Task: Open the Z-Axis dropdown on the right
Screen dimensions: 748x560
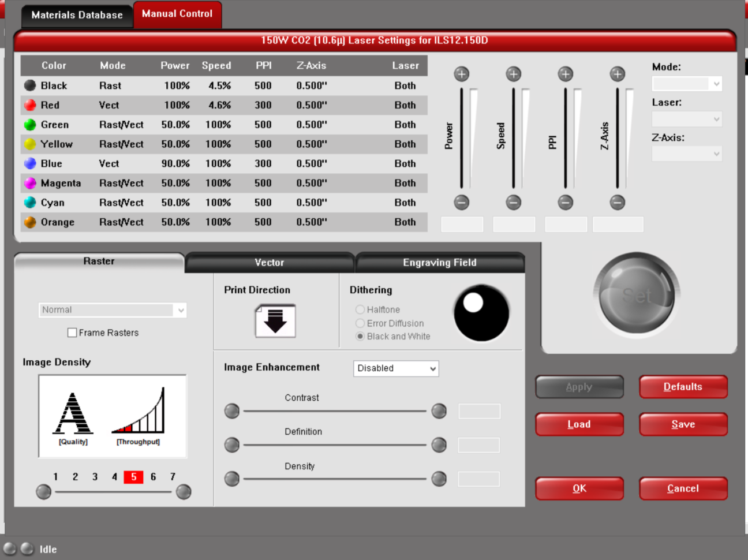Action: click(x=687, y=154)
